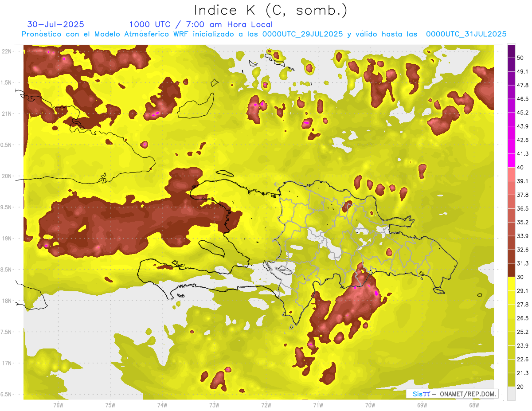
Task: Click the colorbar value '39.1'
Action: click(523, 181)
